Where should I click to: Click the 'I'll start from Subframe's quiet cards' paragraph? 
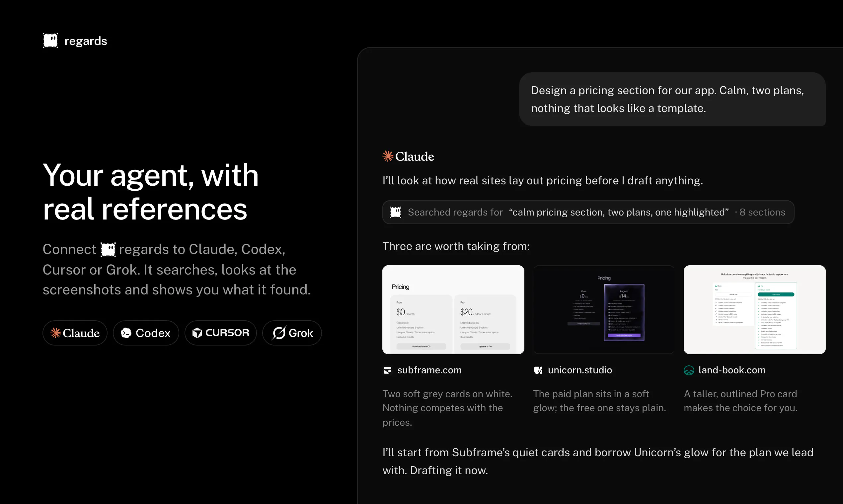(x=598, y=461)
